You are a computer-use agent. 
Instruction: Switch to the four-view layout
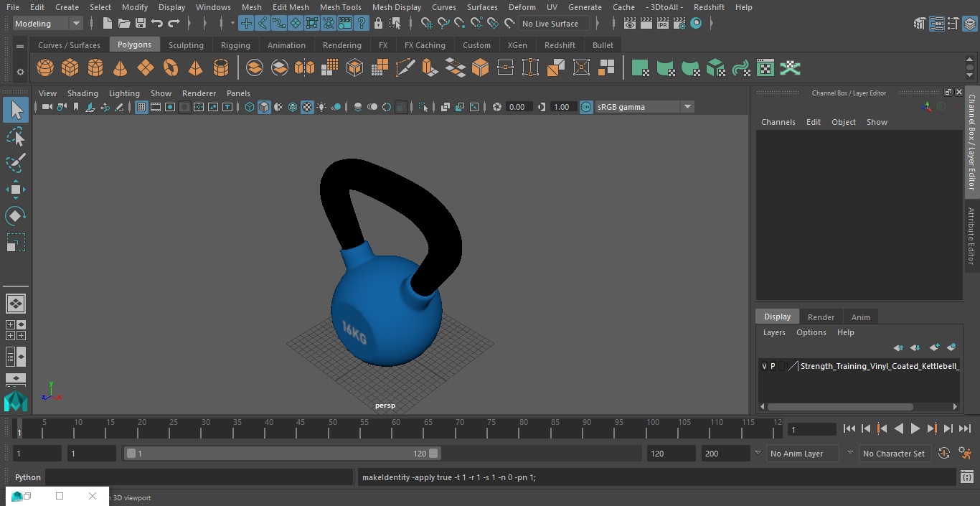click(16, 330)
